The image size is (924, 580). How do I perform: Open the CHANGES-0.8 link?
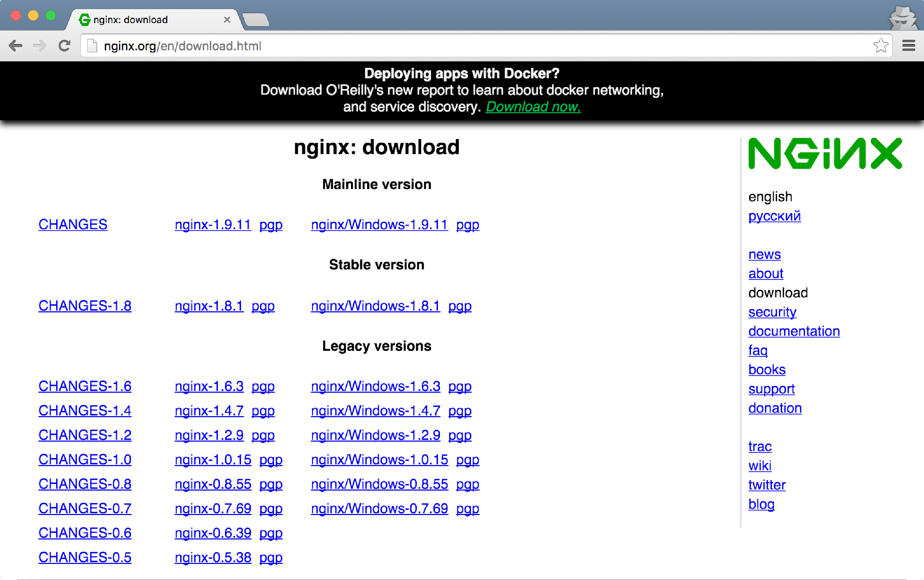click(85, 484)
